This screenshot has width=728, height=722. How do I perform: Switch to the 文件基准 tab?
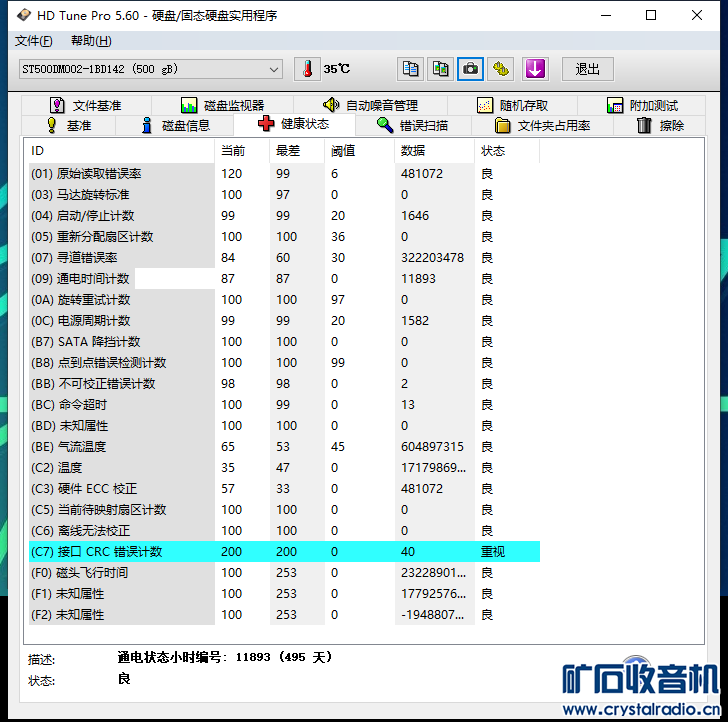tap(86, 105)
